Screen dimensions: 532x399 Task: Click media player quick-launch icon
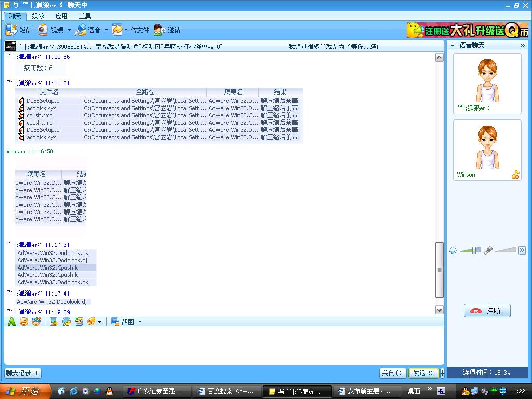[86, 391]
